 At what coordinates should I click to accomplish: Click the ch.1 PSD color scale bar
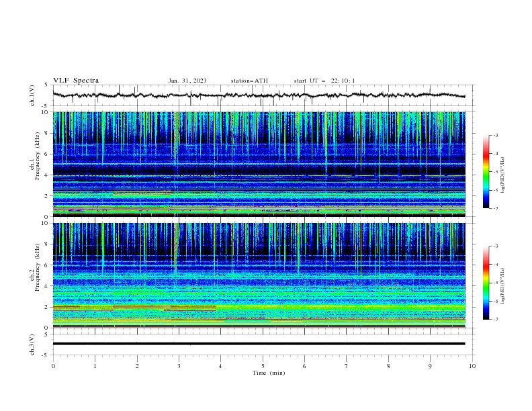486,172
